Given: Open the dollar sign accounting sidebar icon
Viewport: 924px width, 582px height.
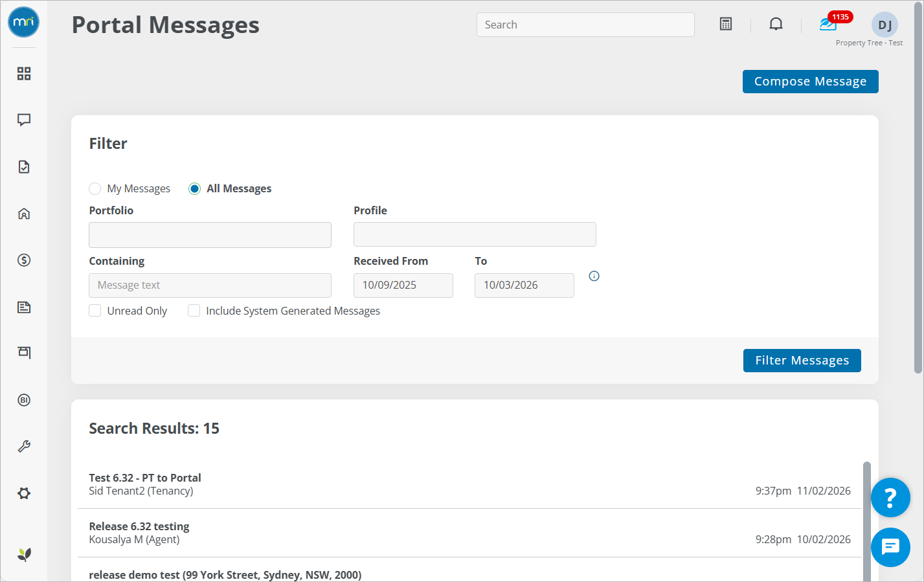Looking at the screenshot, I should 24,260.
